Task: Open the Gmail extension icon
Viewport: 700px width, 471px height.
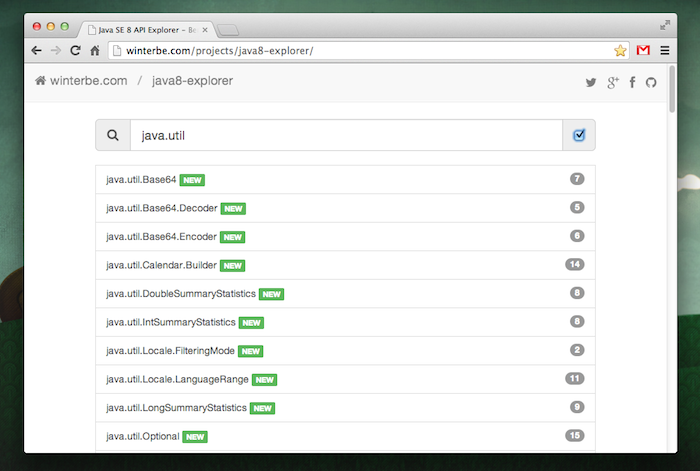Action: coord(643,50)
